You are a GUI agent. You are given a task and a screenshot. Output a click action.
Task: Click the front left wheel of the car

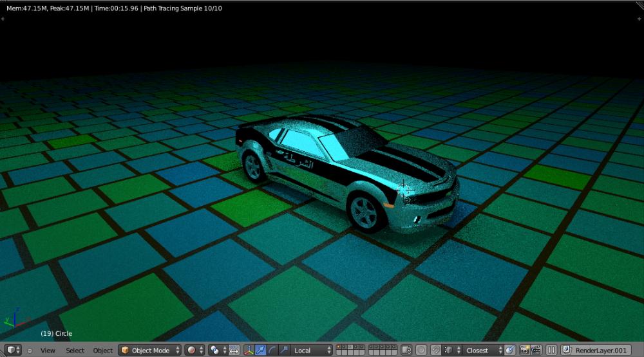pyautogui.click(x=366, y=212)
